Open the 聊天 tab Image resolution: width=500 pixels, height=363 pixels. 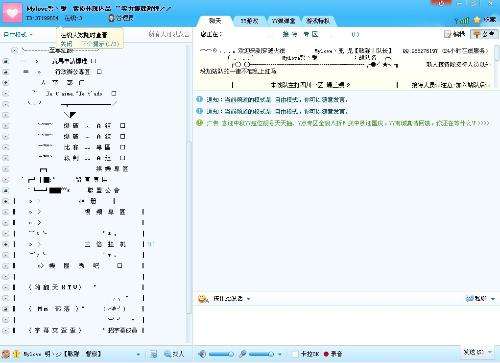[x=215, y=21]
